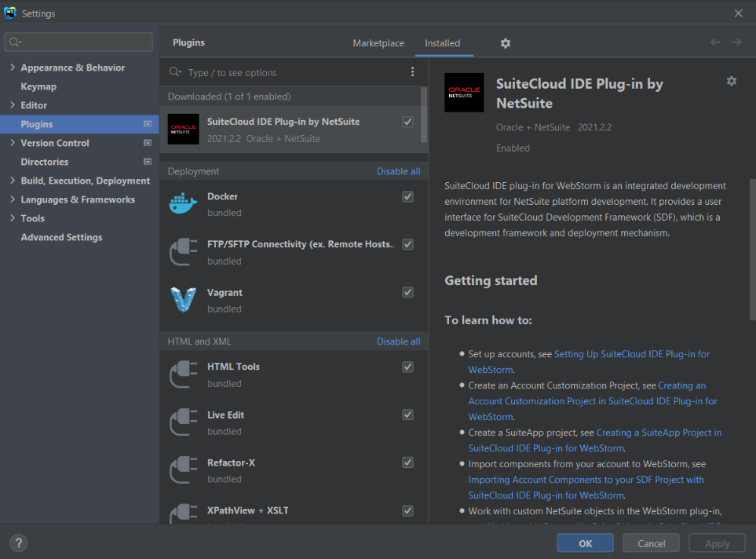This screenshot has width=756, height=559.
Task: Expand Appearance & Behavior settings
Action: tap(12, 68)
